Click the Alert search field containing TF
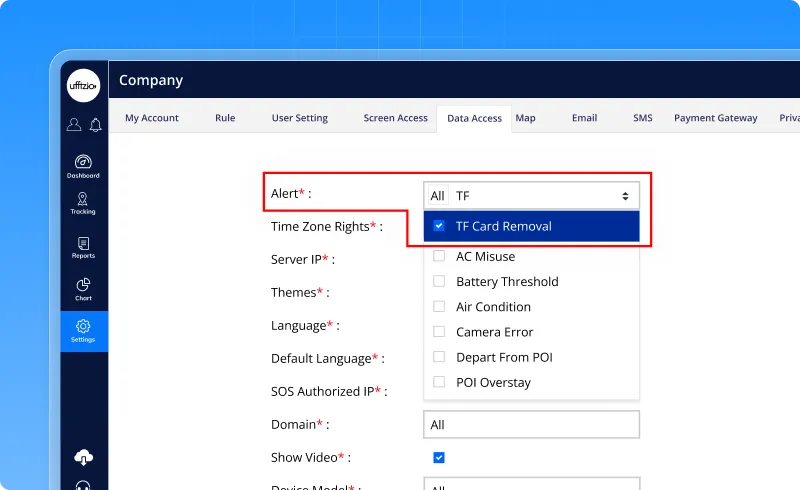The width and height of the screenshot is (800, 490). (530, 196)
